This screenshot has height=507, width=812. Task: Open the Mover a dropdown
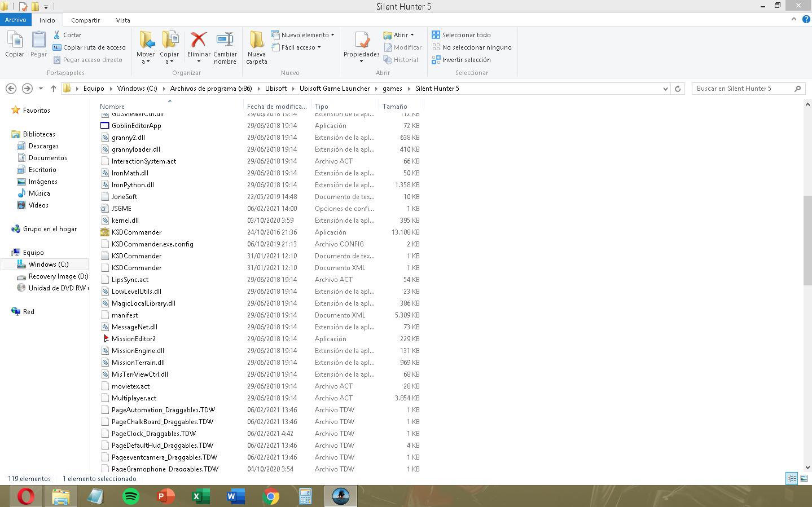point(146,48)
